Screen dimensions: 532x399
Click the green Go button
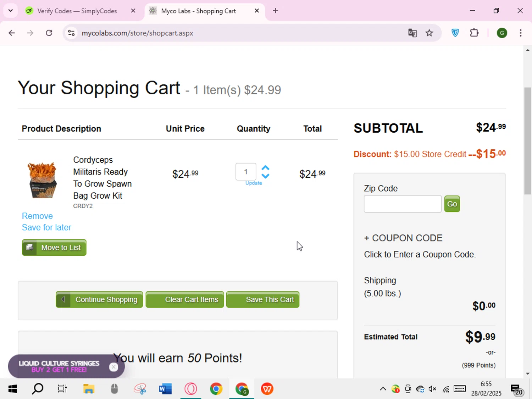[x=452, y=204]
